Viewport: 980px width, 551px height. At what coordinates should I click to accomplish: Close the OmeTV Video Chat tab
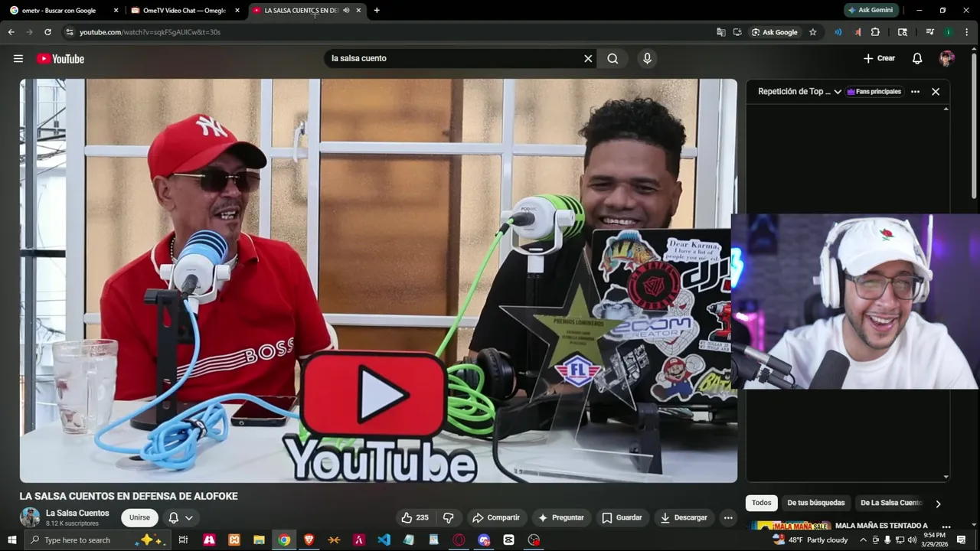(x=237, y=11)
